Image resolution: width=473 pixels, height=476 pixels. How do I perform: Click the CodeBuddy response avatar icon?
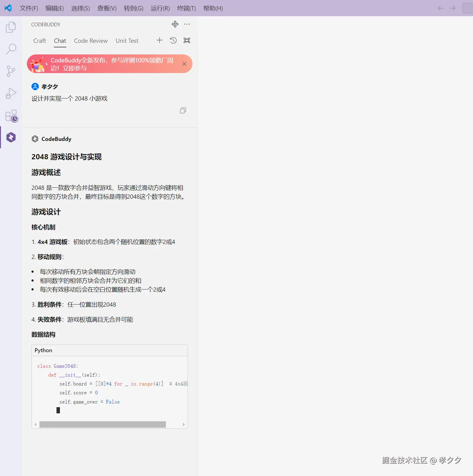coord(35,139)
